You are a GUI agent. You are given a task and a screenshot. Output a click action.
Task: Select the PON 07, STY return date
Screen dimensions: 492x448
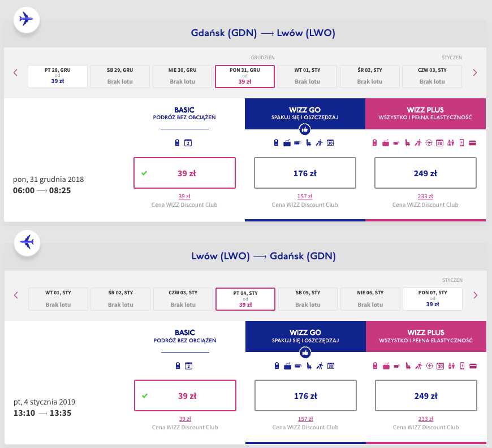[432, 299]
